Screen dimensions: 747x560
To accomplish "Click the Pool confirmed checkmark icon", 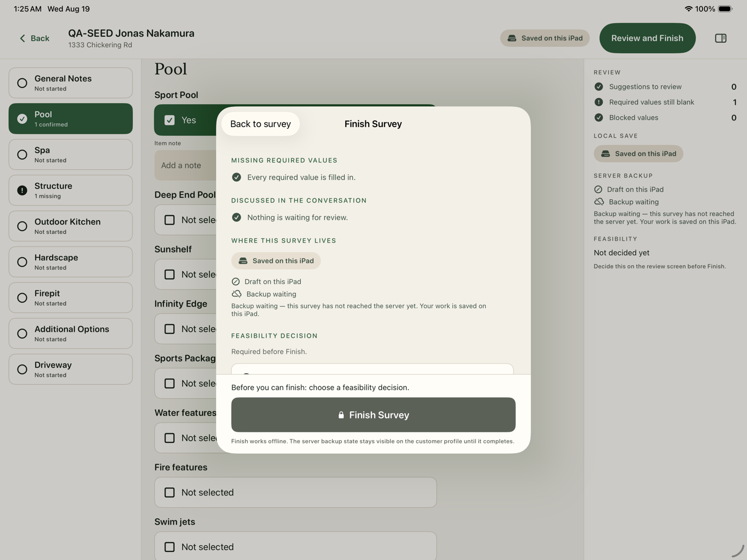I will coord(22,119).
